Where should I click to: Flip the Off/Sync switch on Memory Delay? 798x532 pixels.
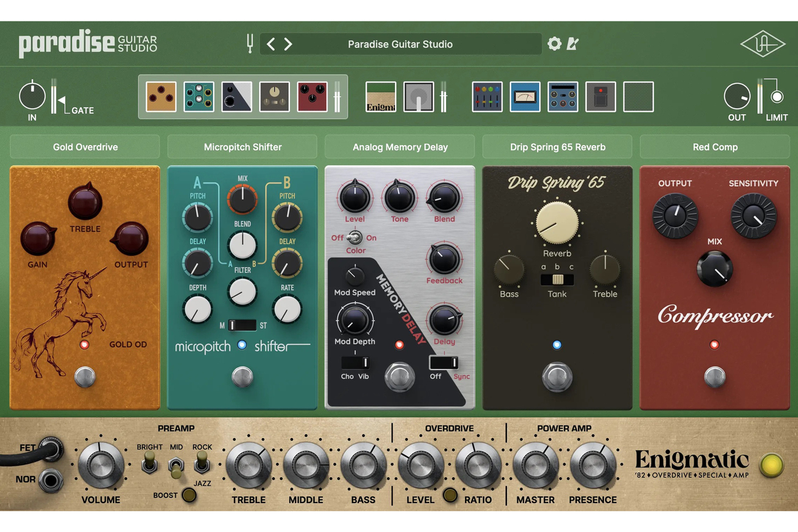tap(444, 362)
